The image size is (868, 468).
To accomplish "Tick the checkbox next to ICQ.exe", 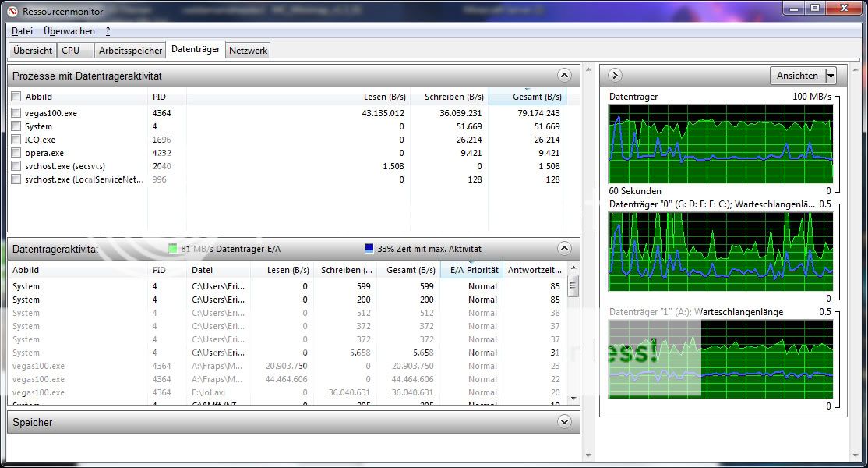I will pos(16,140).
